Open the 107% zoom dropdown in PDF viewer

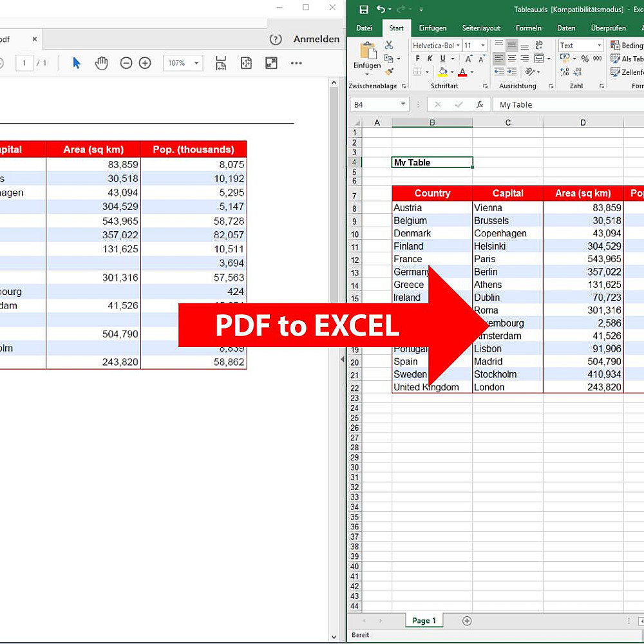point(196,63)
